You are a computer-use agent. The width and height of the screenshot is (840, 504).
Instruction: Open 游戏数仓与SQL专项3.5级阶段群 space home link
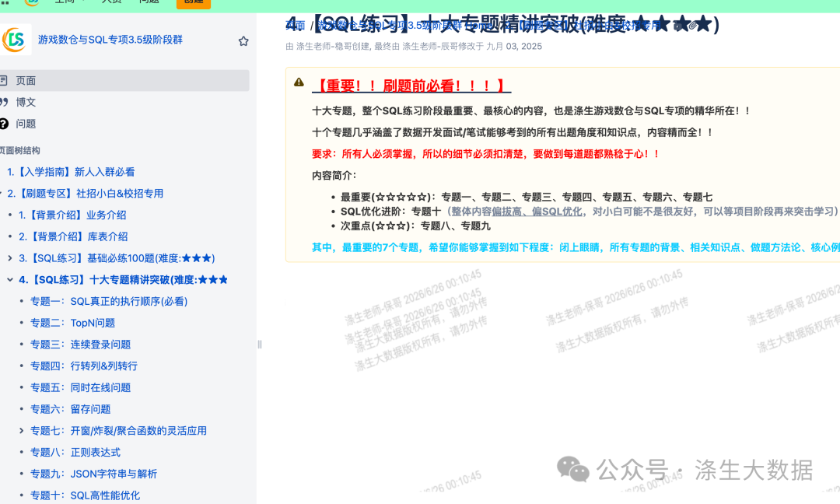pyautogui.click(x=110, y=40)
